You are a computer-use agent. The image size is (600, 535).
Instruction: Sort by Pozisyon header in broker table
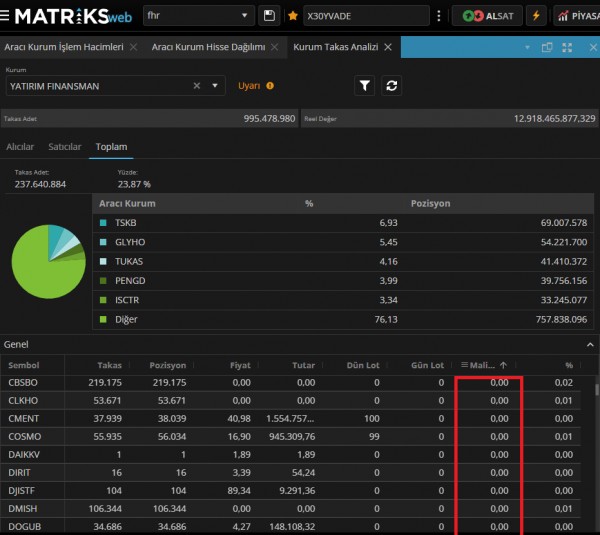[x=430, y=203]
